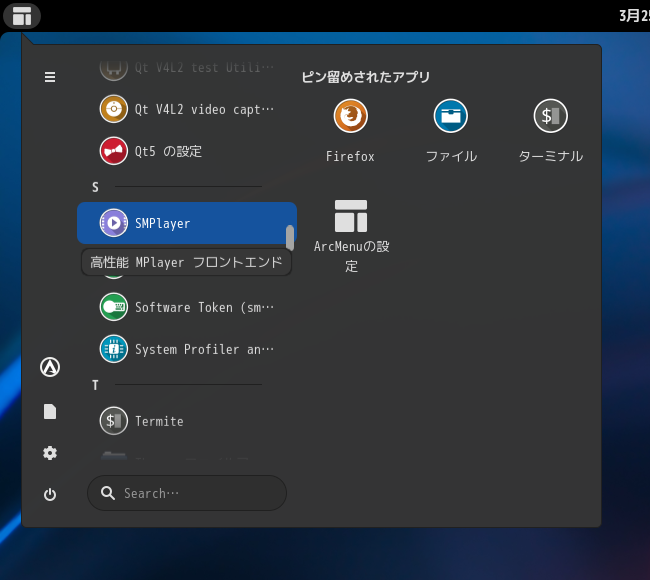Viewport: 650px width, 580px height.
Task: Open System Profiler icon
Action: click(114, 349)
